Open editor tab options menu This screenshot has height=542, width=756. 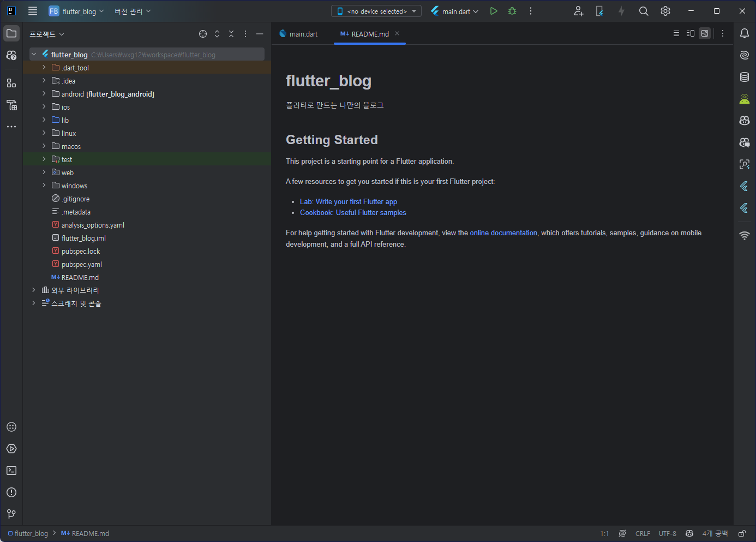point(723,33)
